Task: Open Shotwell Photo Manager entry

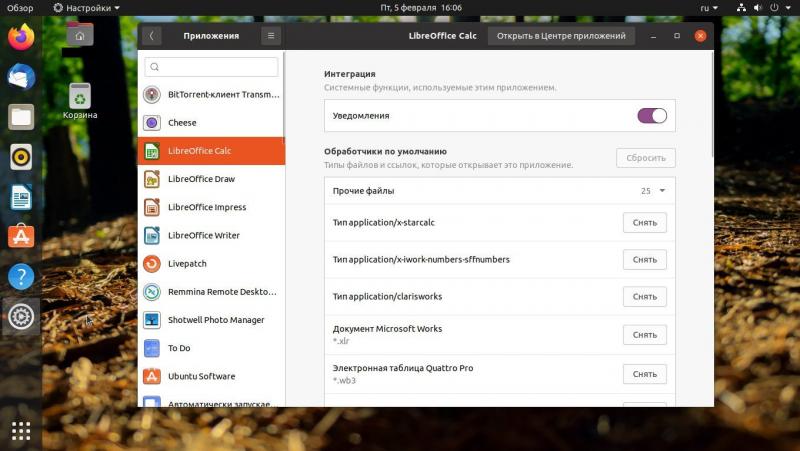Action: [210, 320]
